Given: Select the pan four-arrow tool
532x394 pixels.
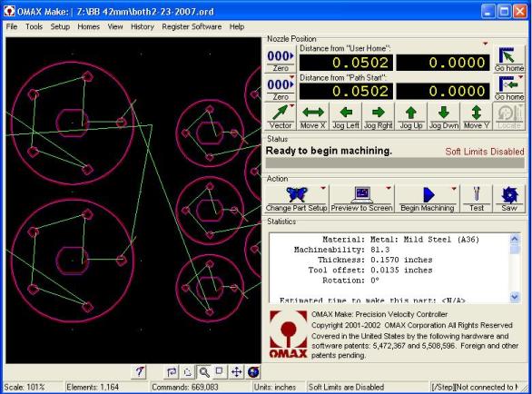Looking at the screenshot, I should click(x=236, y=372).
